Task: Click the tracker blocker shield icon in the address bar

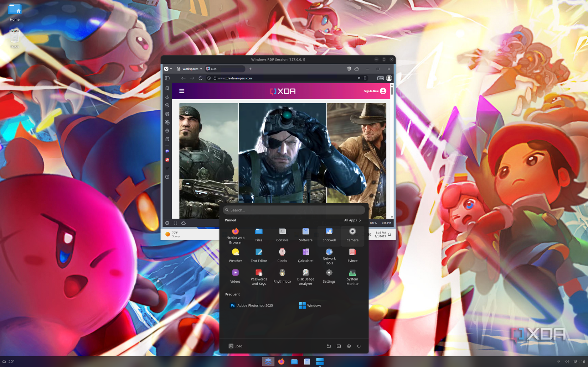Action: [x=209, y=78]
